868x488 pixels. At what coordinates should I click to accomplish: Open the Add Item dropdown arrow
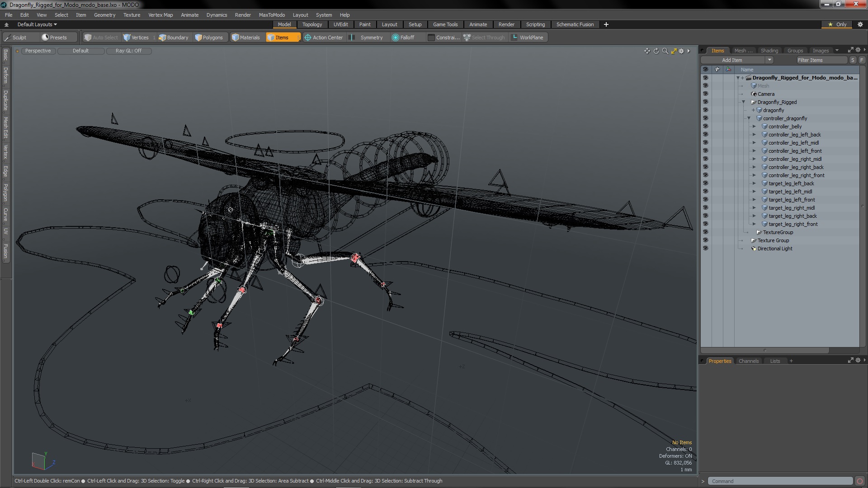tap(769, 60)
